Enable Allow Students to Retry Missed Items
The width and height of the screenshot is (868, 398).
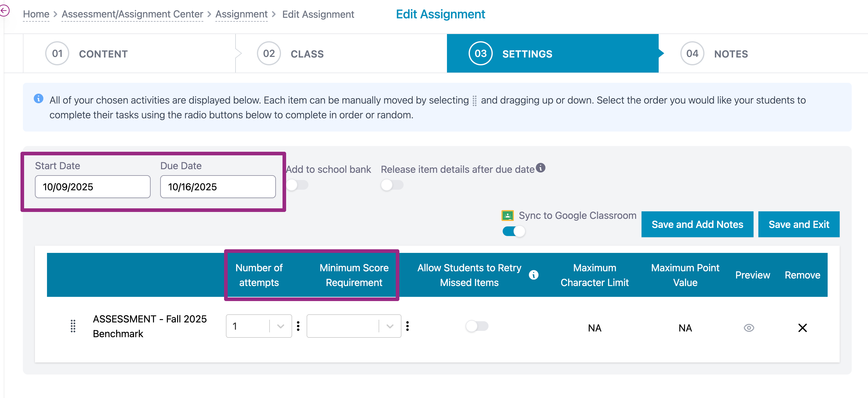tap(476, 326)
